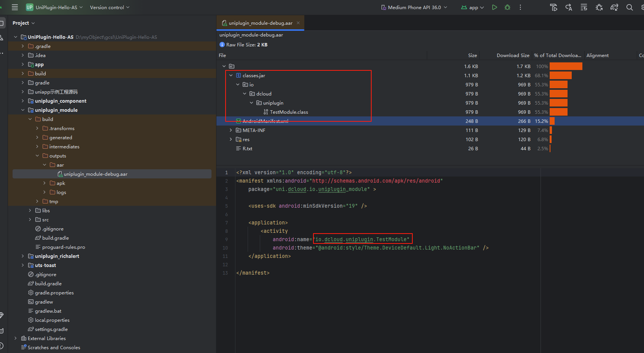Click the uniplugin_module-debug.aar breadcrumb label
This screenshot has width=644, height=353.
(x=251, y=35)
